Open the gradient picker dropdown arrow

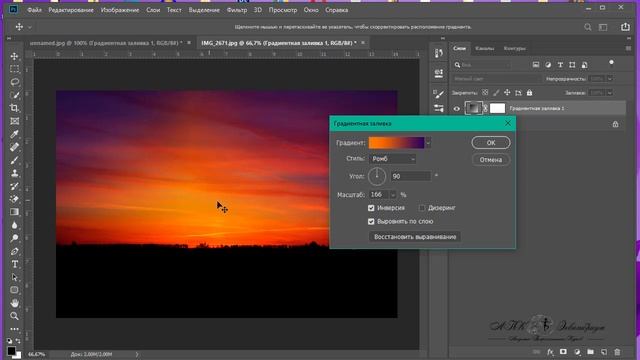(428, 143)
